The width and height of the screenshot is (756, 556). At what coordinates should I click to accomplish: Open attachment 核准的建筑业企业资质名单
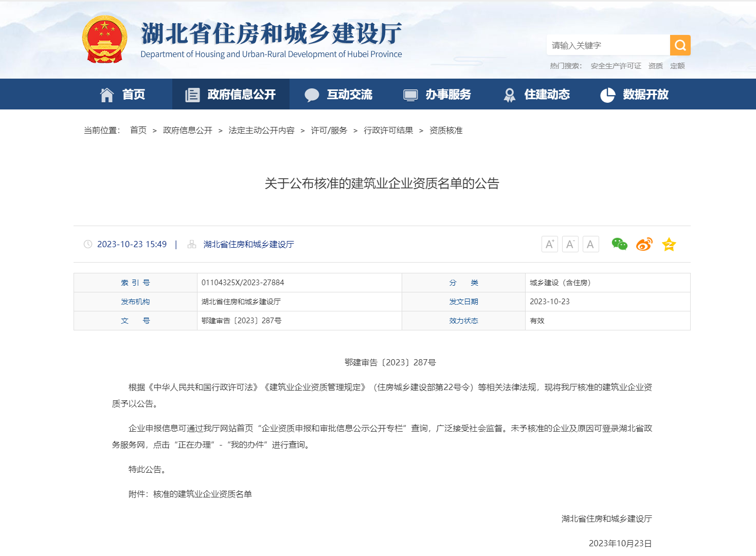click(203, 494)
